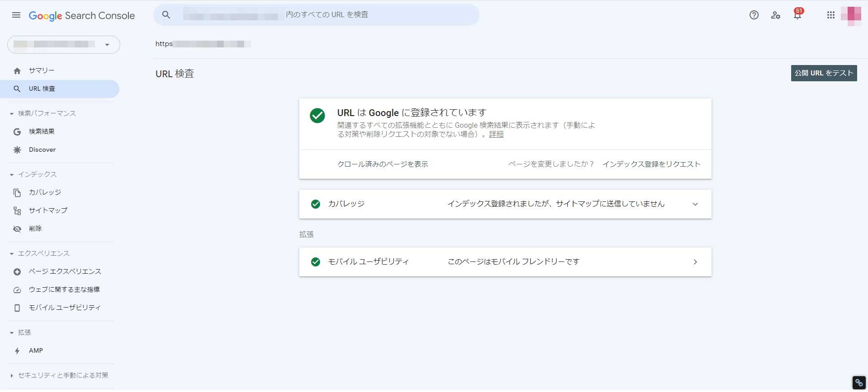Collapse the 拡張 sidebar section
The height and width of the screenshot is (392, 868).
pyautogui.click(x=12, y=333)
